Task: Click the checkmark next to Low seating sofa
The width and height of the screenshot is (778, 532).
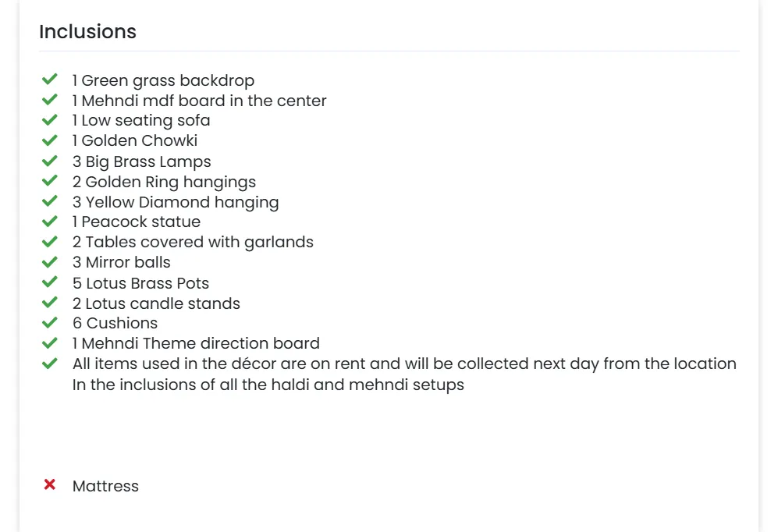Action: point(50,120)
